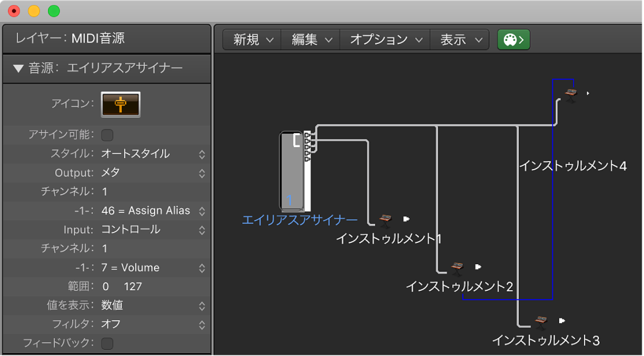Image resolution: width=644 pixels, height=356 pixels.
Task: Click the アイコン image well to change object icon
Action: (120, 104)
